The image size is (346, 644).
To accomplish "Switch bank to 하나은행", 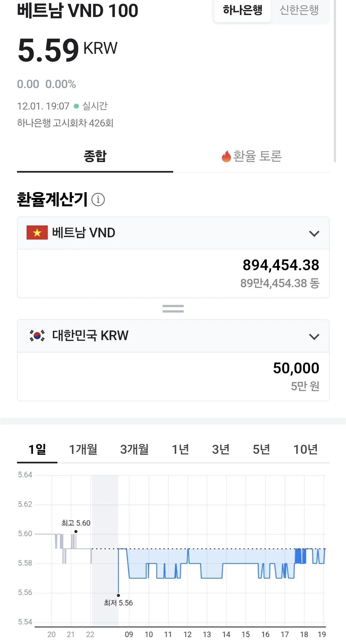I will (x=242, y=11).
